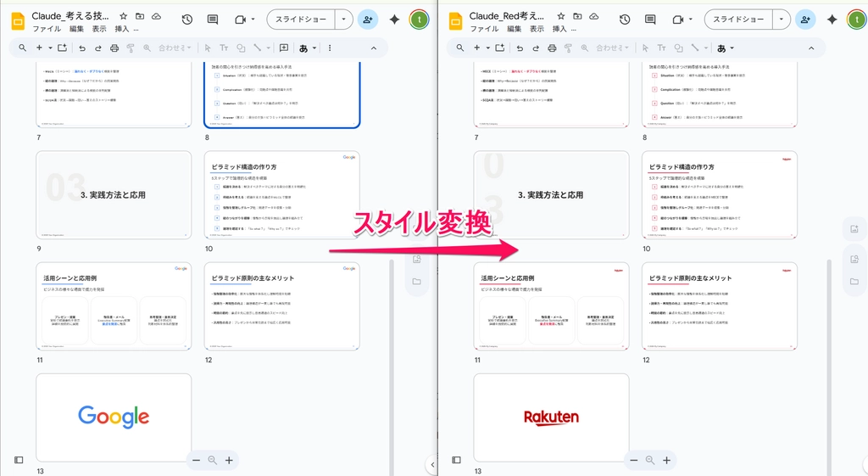Toggle filmstrip view in left window
Image resolution: width=868 pixels, height=476 pixels.
click(19, 460)
